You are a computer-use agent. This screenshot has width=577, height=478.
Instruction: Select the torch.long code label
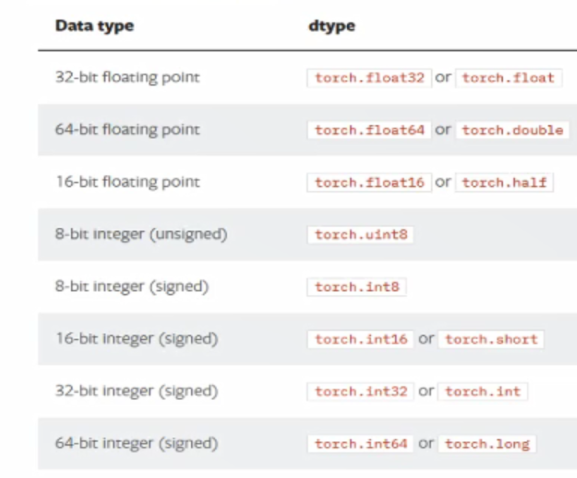point(487,444)
